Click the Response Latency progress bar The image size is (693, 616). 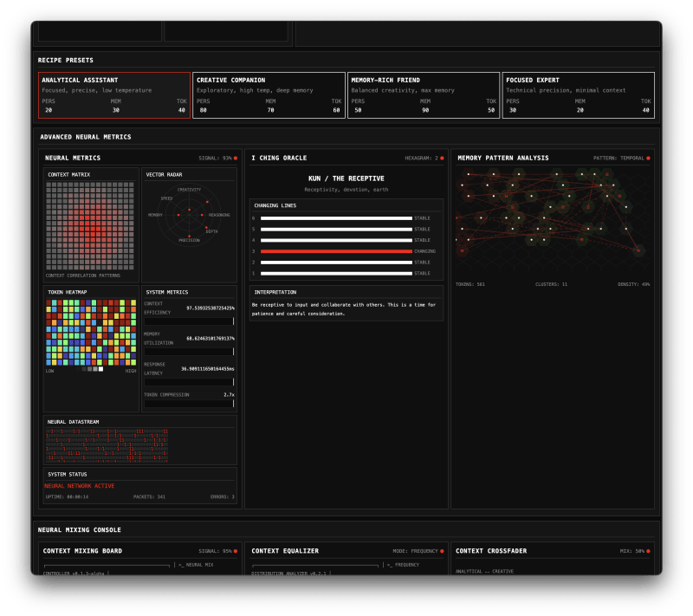click(x=189, y=382)
